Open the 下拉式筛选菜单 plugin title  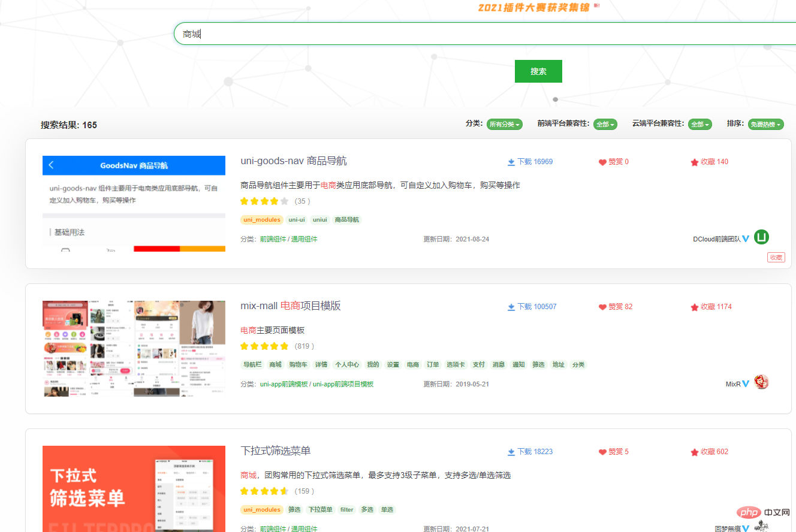tap(276, 451)
